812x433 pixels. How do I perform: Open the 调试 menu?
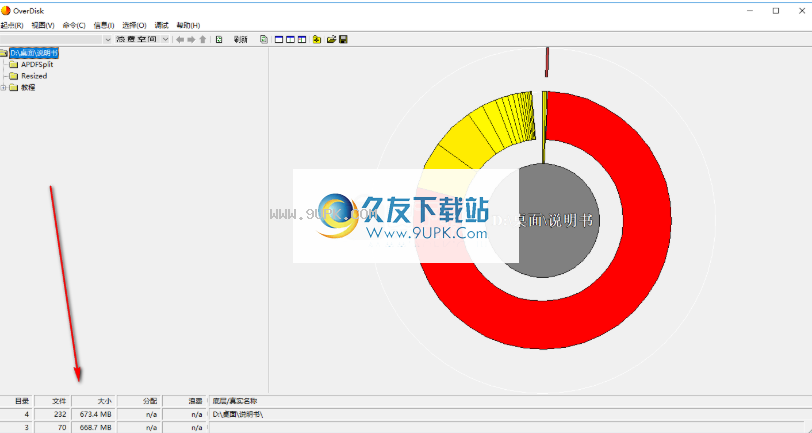(162, 25)
